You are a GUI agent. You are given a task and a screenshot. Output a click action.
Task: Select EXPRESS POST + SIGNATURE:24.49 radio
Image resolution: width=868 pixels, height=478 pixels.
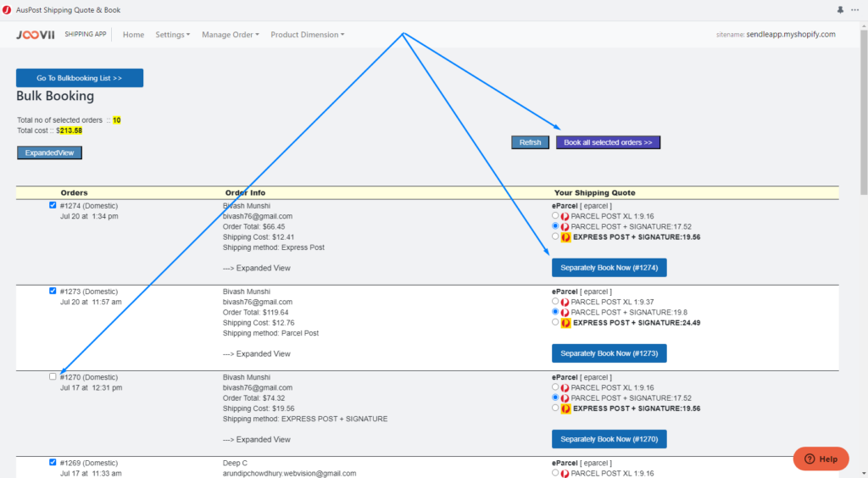pos(555,323)
